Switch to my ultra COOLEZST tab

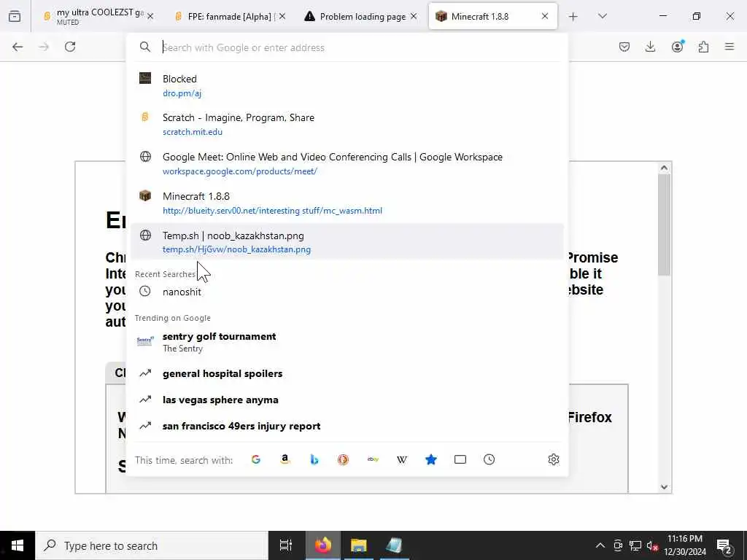click(x=98, y=16)
